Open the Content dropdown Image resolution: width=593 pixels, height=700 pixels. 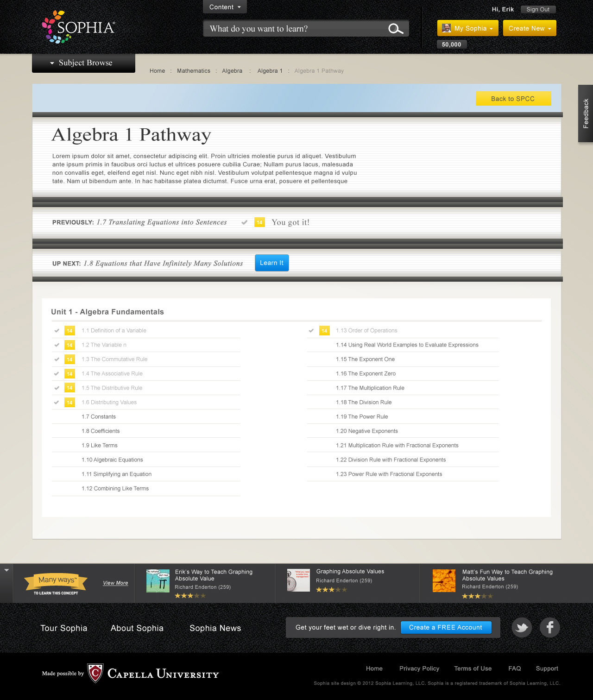(x=225, y=7)
